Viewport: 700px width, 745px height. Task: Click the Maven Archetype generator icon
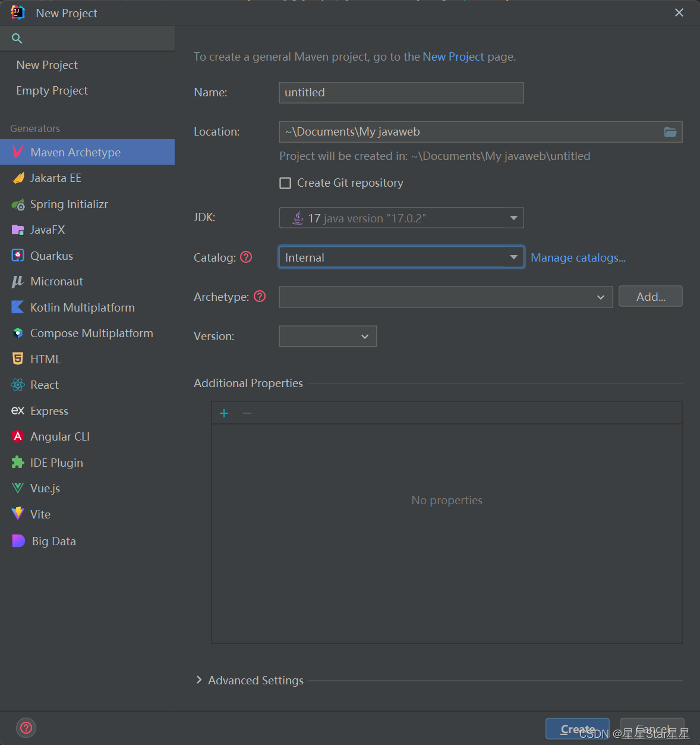coord(18,152)
